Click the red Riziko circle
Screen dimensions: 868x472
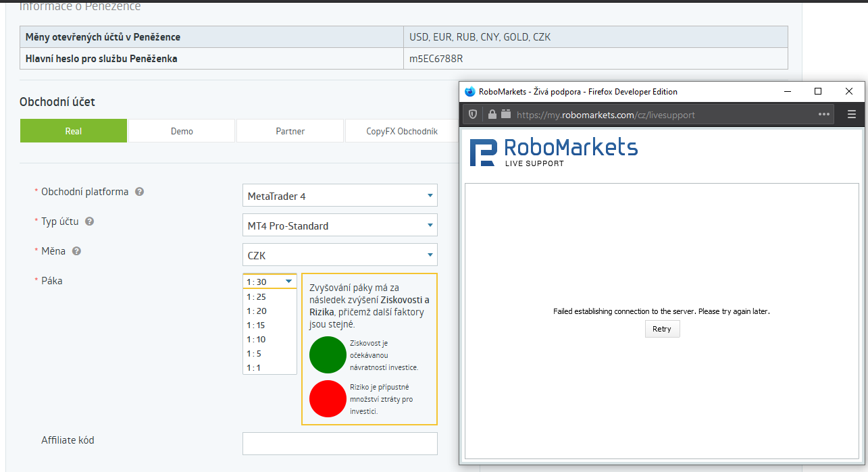pyautogui.click(x=328, y=398)
